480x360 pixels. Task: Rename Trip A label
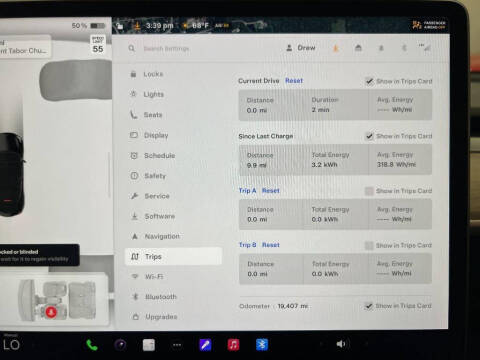(247, 191)
